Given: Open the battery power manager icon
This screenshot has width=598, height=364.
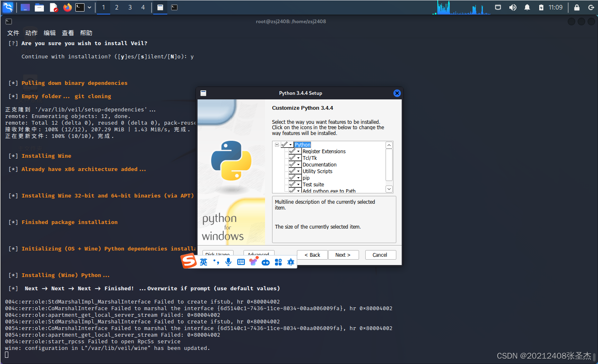Looking at the screenshot, I should [x=541, y=7].
